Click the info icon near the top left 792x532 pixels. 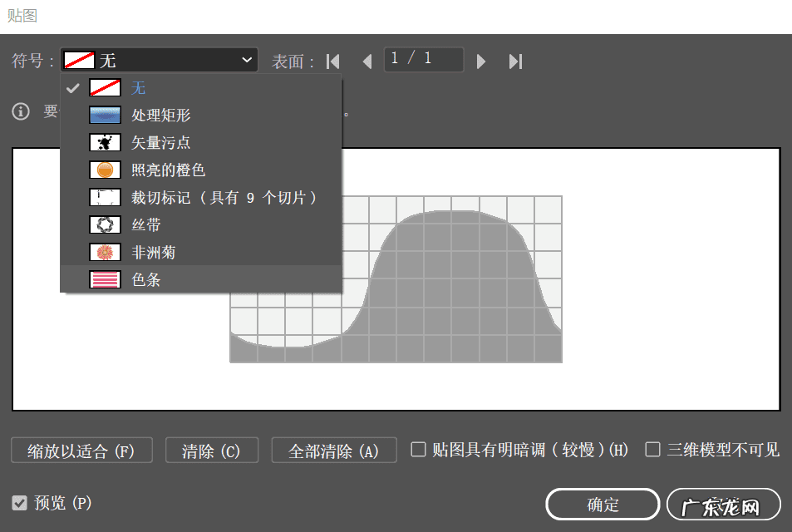(21, 111)
